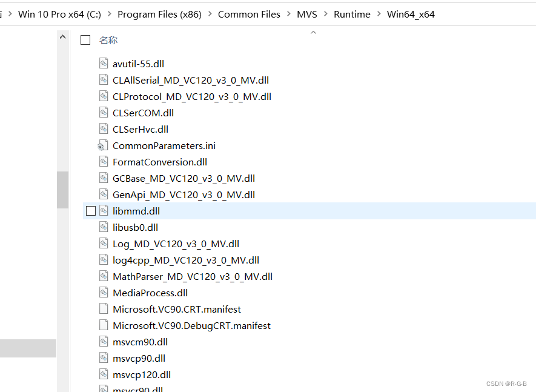
Task: Click the msvcp90.dll file icon
Action: 104,358
